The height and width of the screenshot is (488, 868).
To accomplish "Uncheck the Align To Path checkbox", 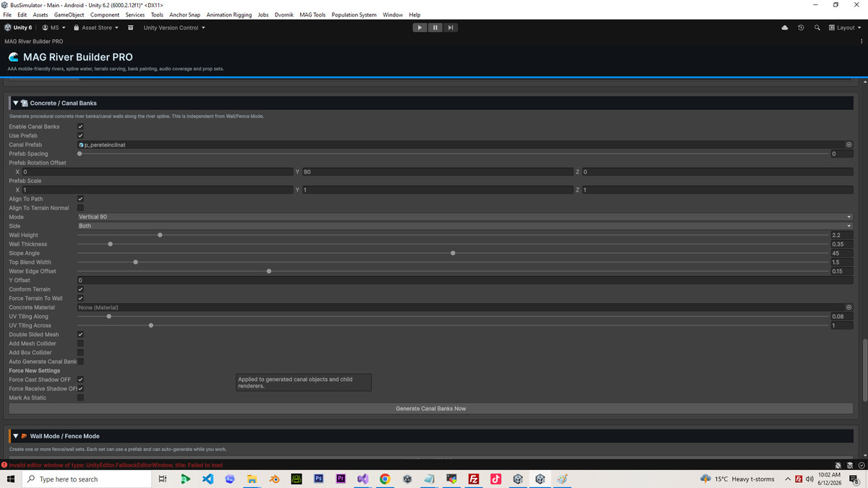I will tap(80, 199).
